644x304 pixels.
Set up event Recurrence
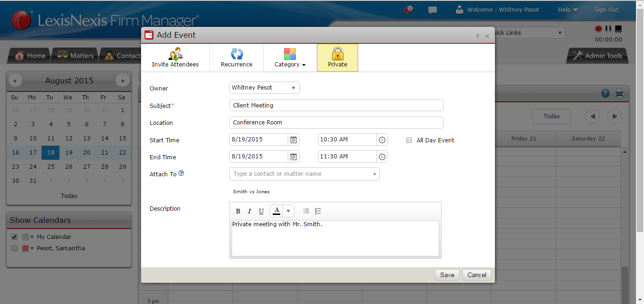pos(236,58)
